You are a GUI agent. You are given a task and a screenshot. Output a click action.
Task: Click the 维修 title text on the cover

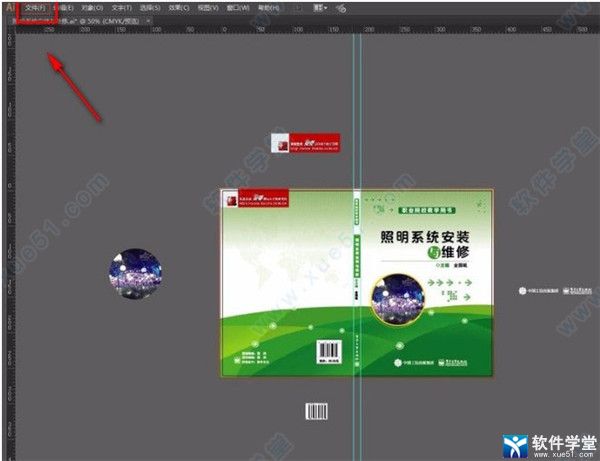[455, 252]
